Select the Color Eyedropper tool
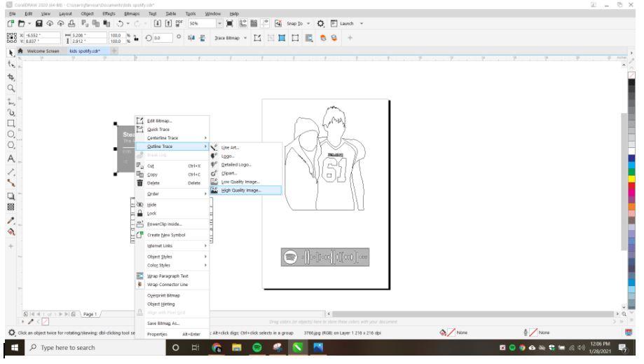Viewport: 644px width, 364px height. (11, 221)
